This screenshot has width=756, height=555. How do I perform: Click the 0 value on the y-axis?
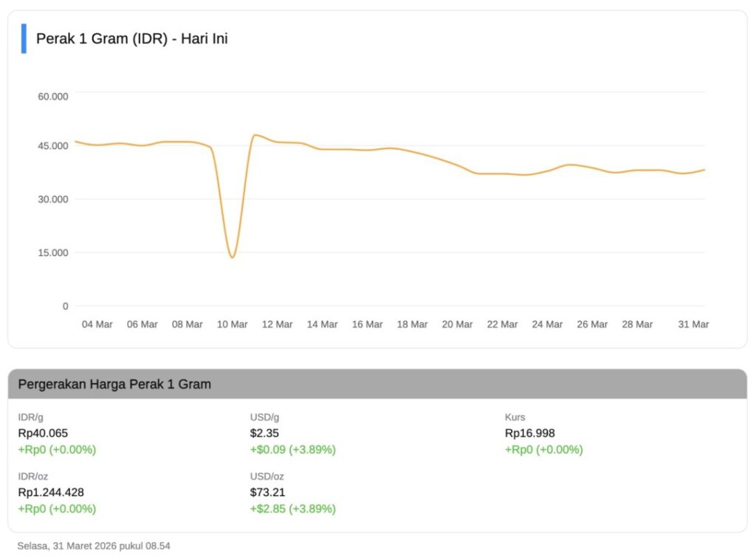[x=64, y=306]
